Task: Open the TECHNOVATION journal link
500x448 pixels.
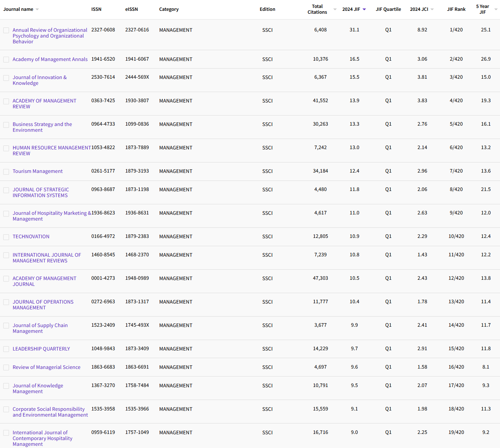Action: coord(31,236)
